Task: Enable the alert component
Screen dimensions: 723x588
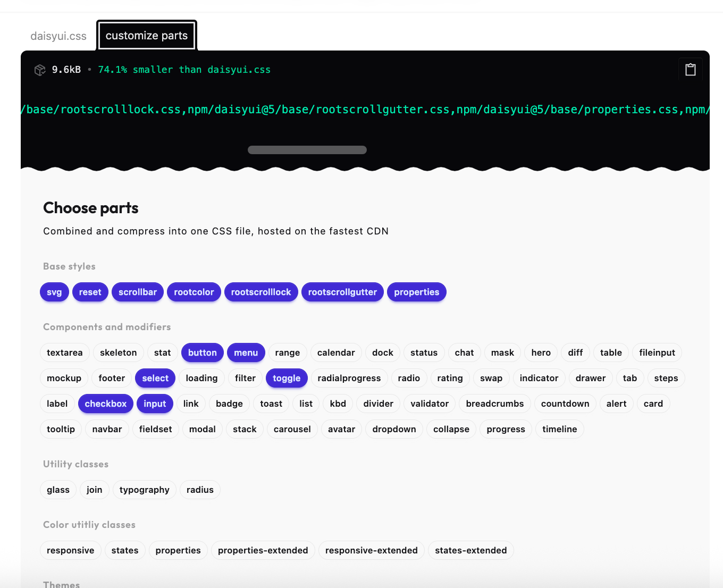Action: coord(617,404)
